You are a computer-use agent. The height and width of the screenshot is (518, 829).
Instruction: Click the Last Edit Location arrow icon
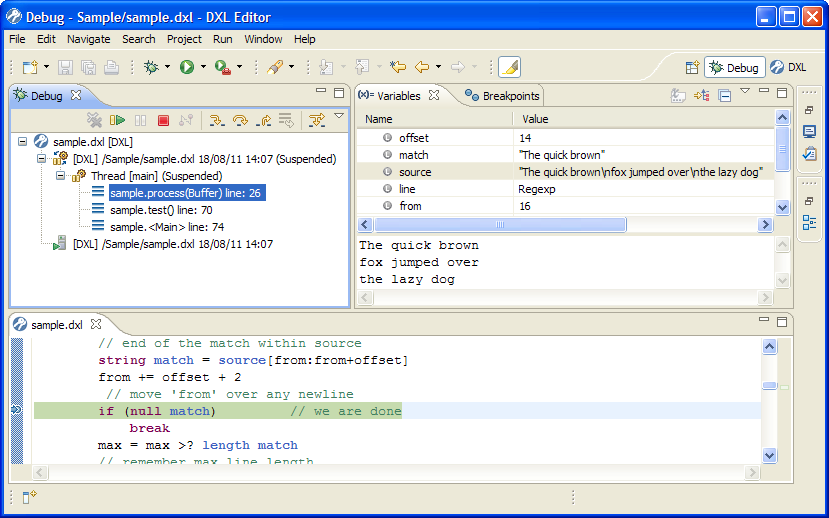[398, 67]
